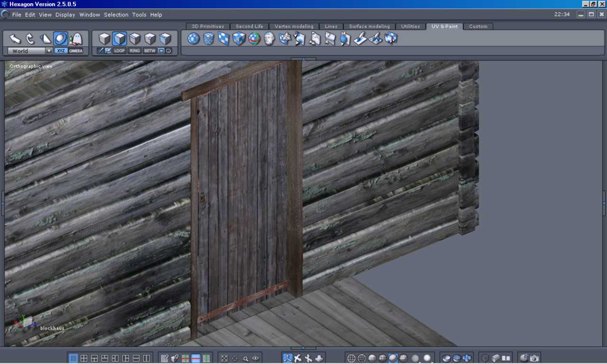Apply planar UV mapping
607x364 pixels.
pyautogui.click(x=224, y=38)
